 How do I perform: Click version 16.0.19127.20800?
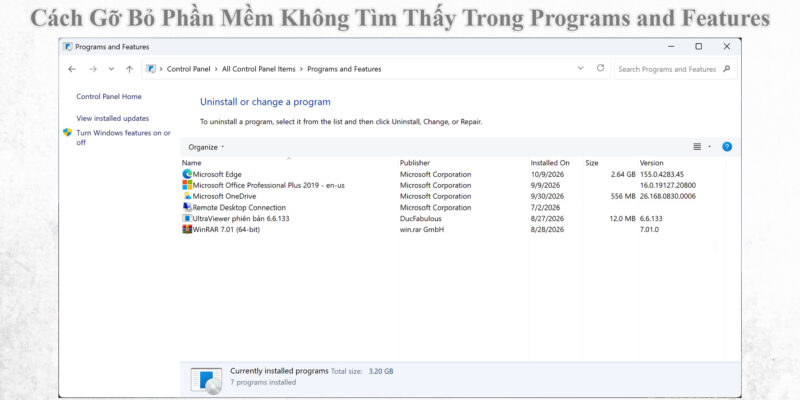(668, 185)
